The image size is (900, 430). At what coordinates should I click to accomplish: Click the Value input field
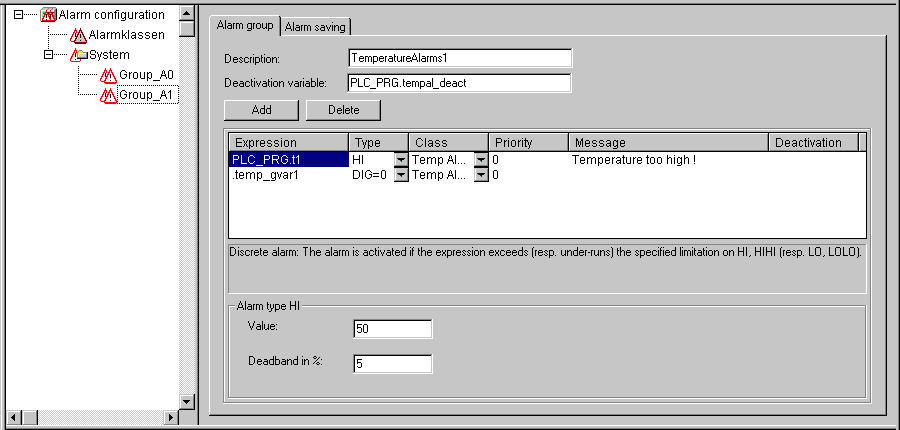click(x=393, y=330)
